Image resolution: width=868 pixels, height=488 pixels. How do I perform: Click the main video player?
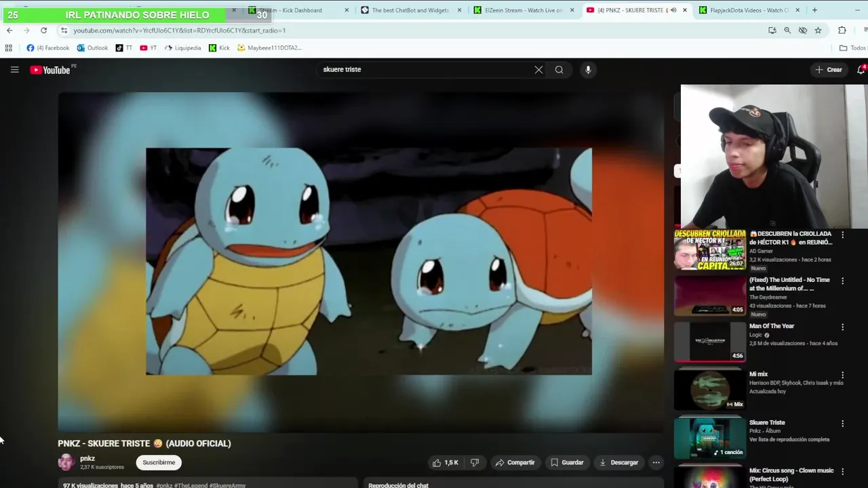[x=361, y=262]
